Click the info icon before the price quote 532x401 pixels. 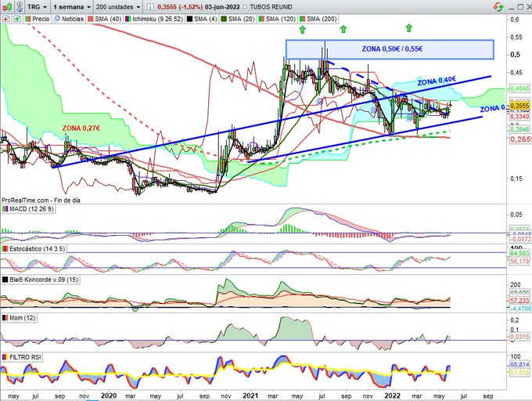pos(151,7)
